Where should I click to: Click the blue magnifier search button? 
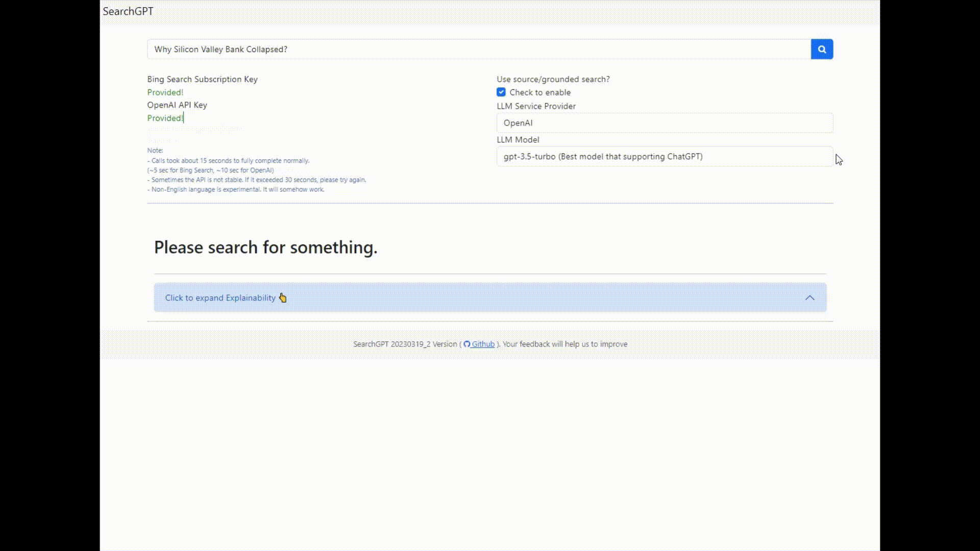[822, 49]
